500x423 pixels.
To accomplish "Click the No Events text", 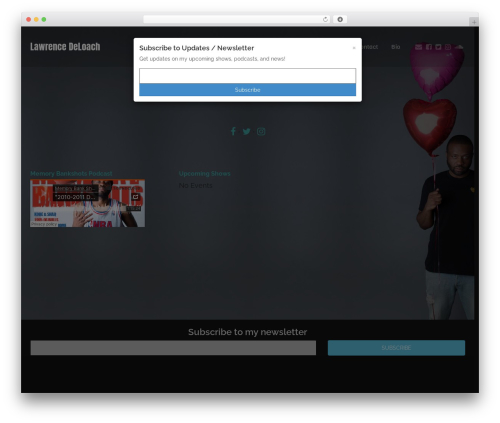I will tap(195, 185).
